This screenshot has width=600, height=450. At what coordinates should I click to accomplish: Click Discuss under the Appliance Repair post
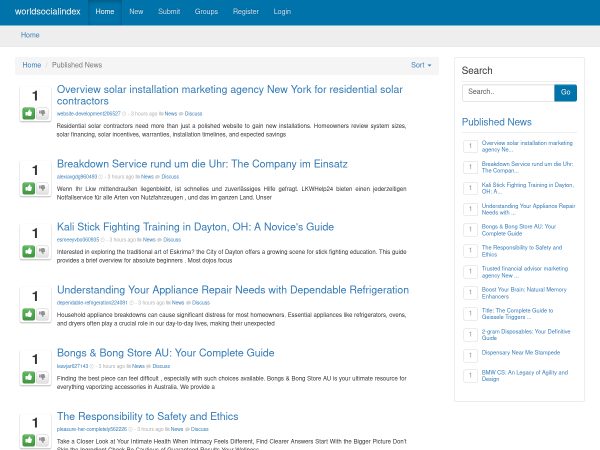201,303
